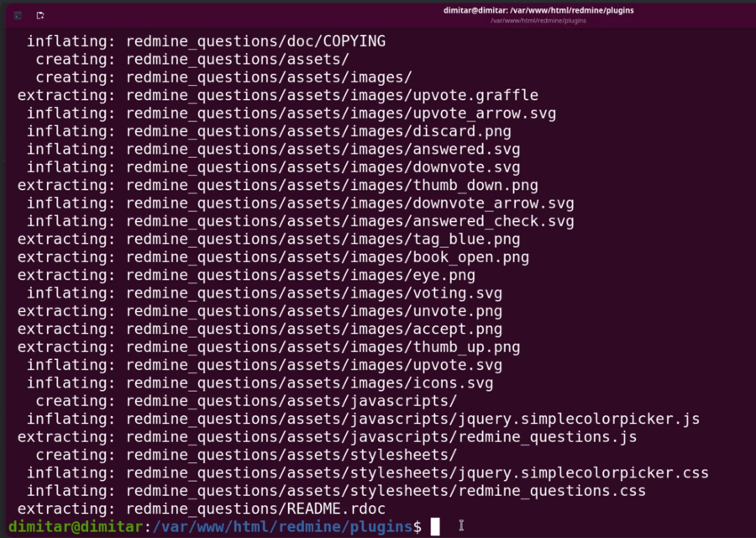Image resolution: width=756 pixels, height=538 pixels.
Task: Click the terminal app icon in title bar
Action: click(18, 15)
